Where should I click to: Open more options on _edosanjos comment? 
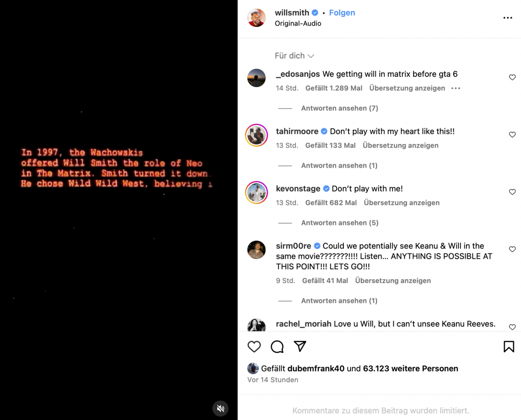click(455, 88)
